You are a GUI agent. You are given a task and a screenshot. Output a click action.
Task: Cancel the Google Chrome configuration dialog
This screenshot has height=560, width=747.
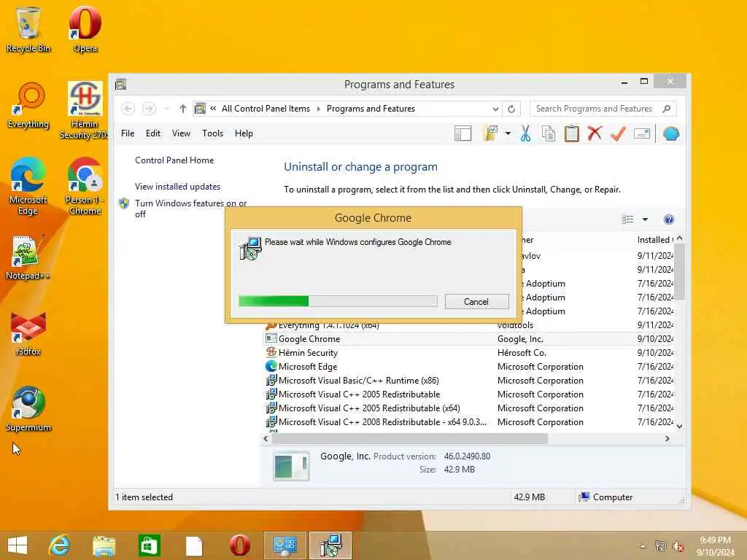pyautogui.click(x=476, y=301)
